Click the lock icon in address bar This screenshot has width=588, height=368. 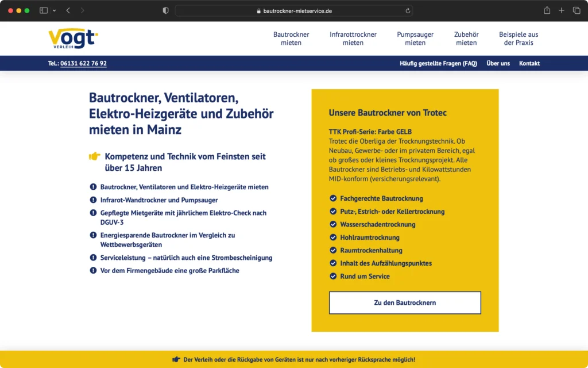click(x=258, y=11)
